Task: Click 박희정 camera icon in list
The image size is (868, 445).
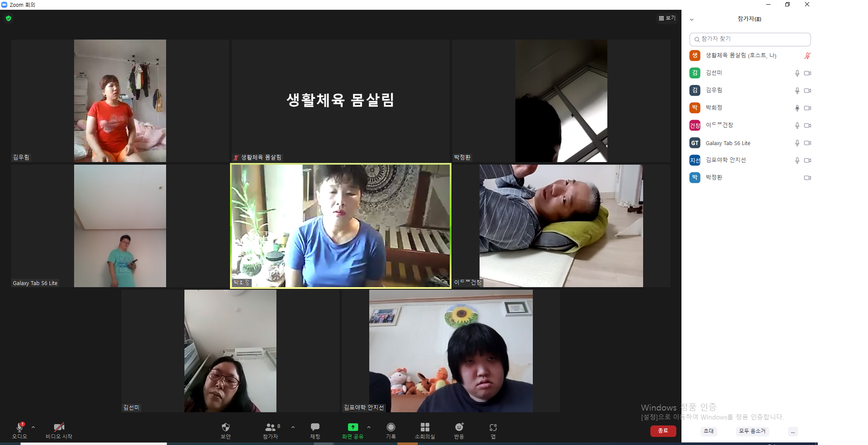Action: [x=807, y=108]
